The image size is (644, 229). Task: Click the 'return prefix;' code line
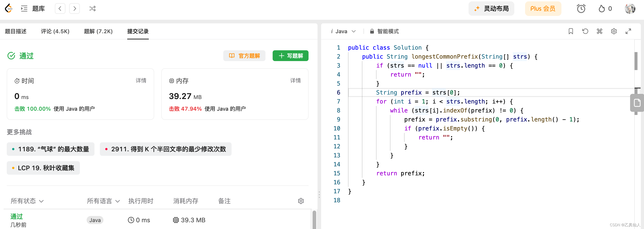click(x=401, y=173)
